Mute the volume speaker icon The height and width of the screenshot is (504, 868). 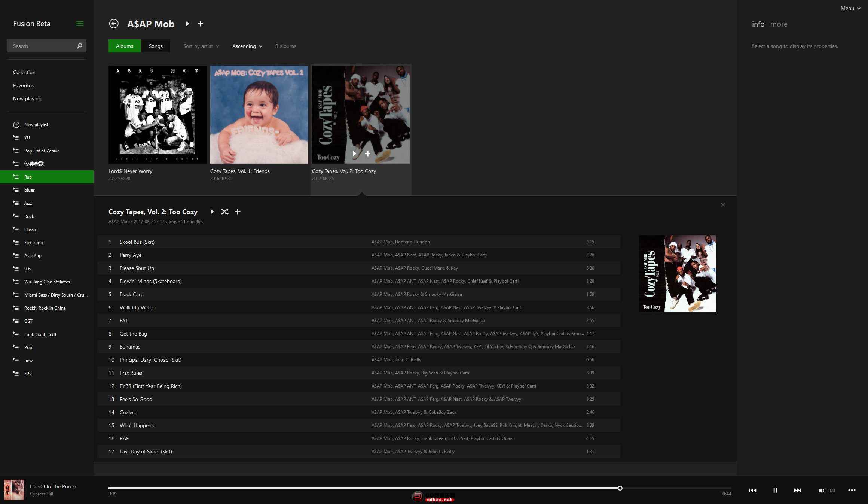pos(821,491)
